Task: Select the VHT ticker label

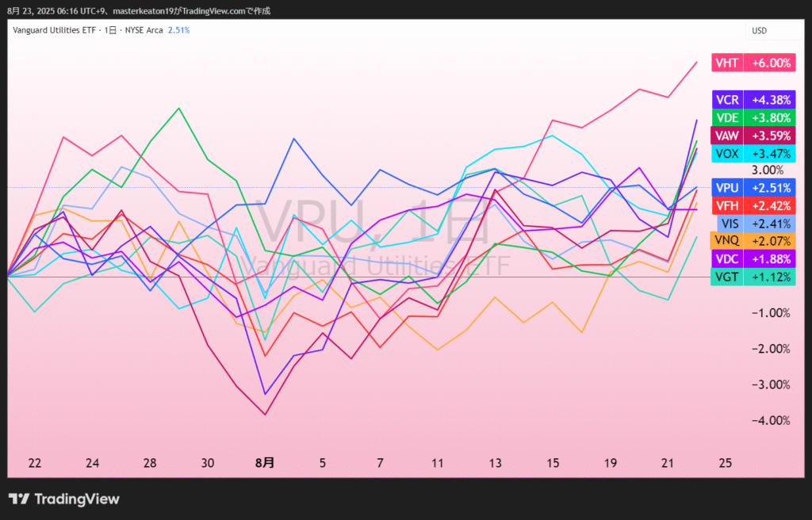Action: (727, 63)
